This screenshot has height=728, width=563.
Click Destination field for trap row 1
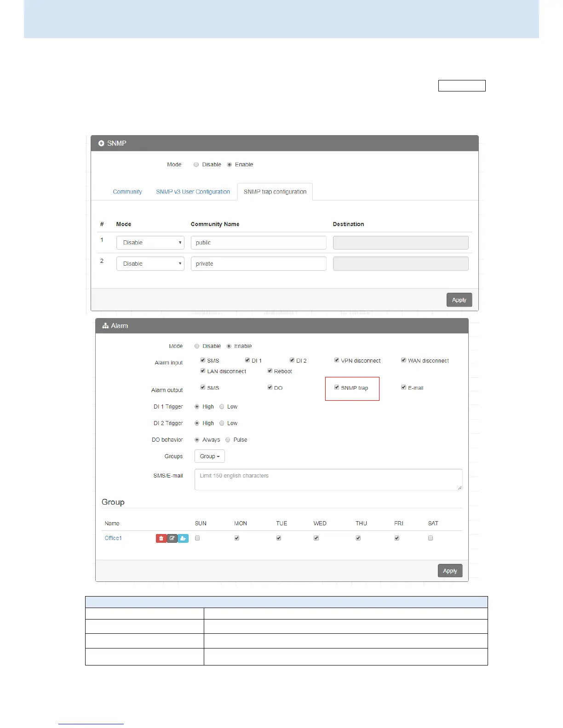point(401,243)
